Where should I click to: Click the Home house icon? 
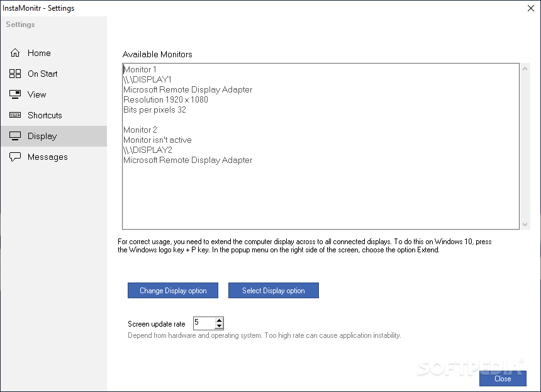(x=15, y=53)
